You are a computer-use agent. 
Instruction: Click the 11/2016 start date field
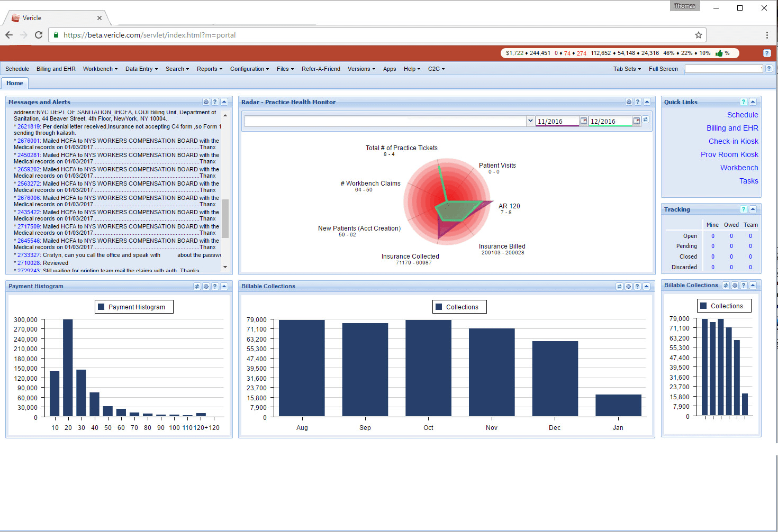pyautogui.click(x=557, y=121)
